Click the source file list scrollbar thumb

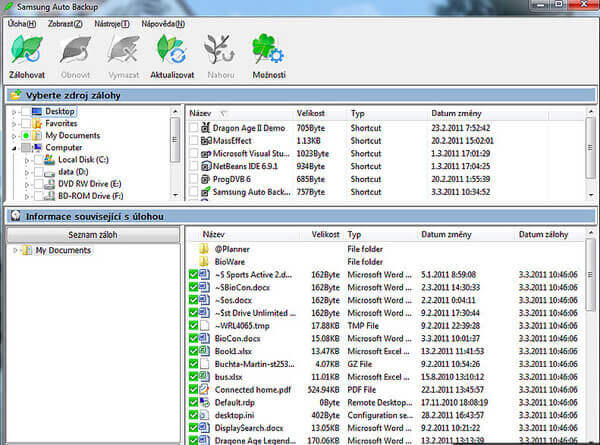tap(590, 147)
